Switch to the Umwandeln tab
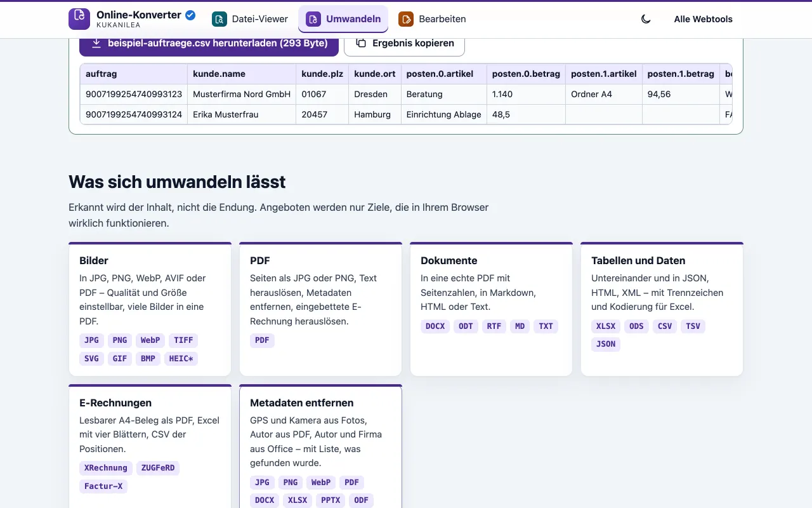Viewport: 812px width, 508px height. [343, 19]
